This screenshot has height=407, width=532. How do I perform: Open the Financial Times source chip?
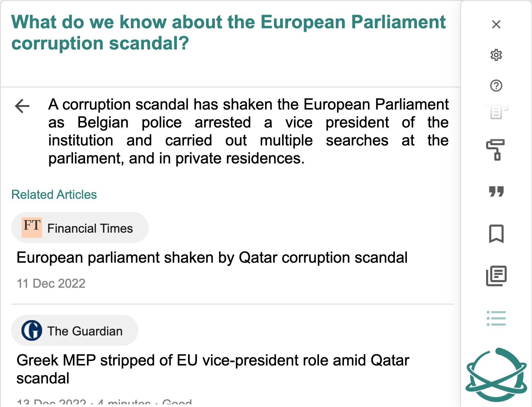click(x=80, y=228)
